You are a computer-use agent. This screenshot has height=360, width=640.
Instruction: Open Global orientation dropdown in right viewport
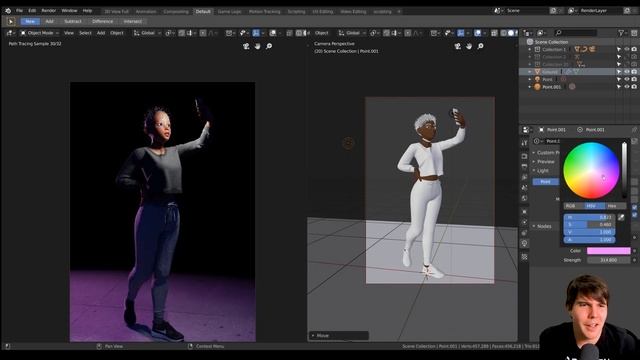[x=352, y=33]
